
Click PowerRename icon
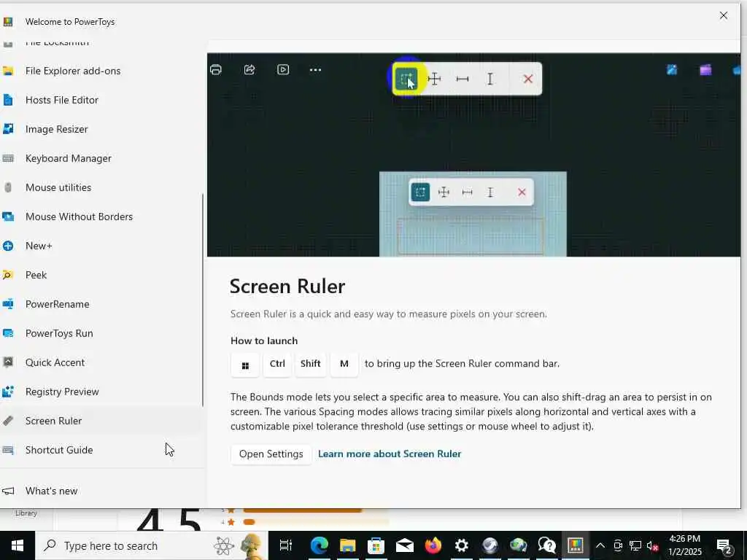(7, 304)
